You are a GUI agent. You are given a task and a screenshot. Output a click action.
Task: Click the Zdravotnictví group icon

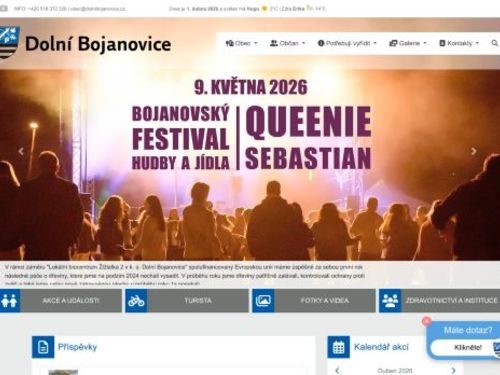390,301
